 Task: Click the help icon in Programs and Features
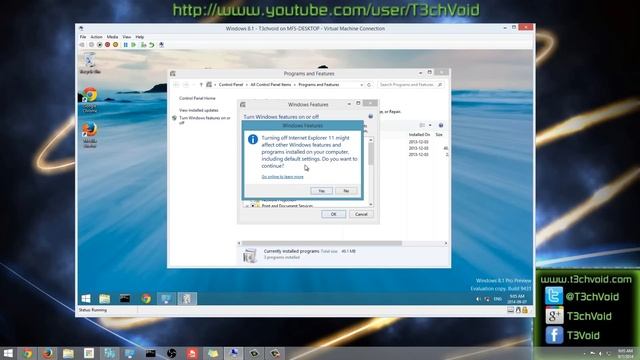pyautogui.click(x=441, y=125)
